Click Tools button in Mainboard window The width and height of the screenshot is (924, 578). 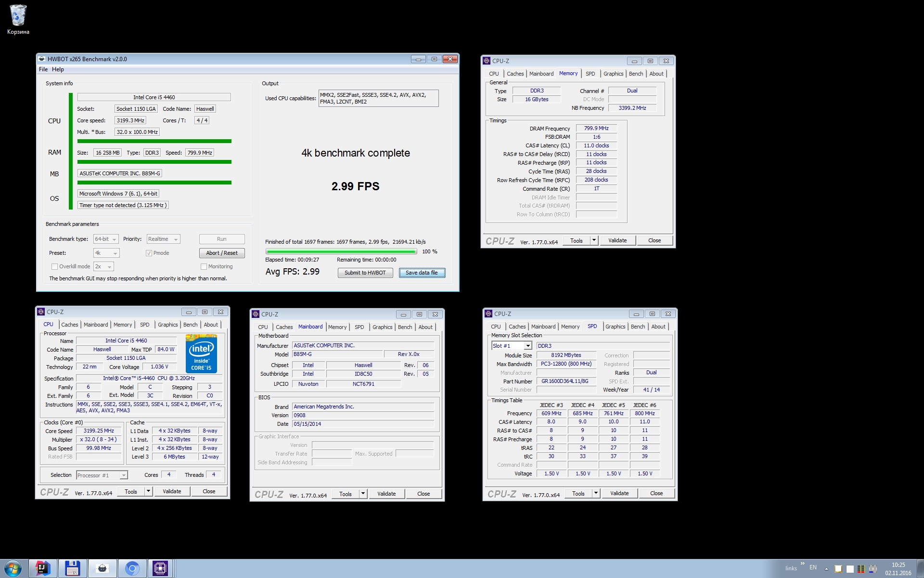(346, 494)
